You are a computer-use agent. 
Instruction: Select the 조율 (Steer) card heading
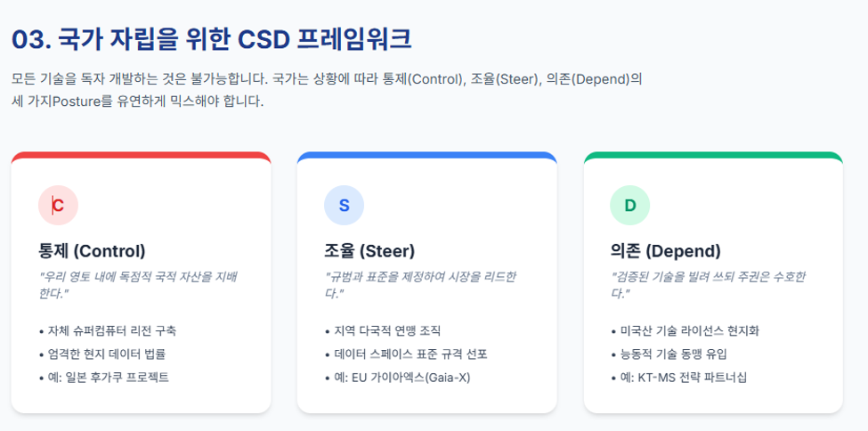(369, 251)
